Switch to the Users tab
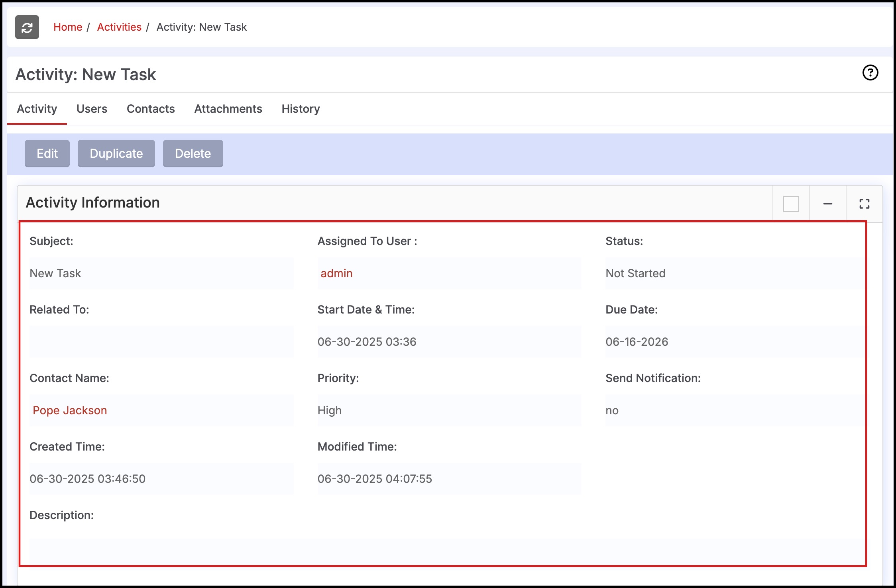The height and width of the screenshot is (588, 896). (x=92, y=109)
